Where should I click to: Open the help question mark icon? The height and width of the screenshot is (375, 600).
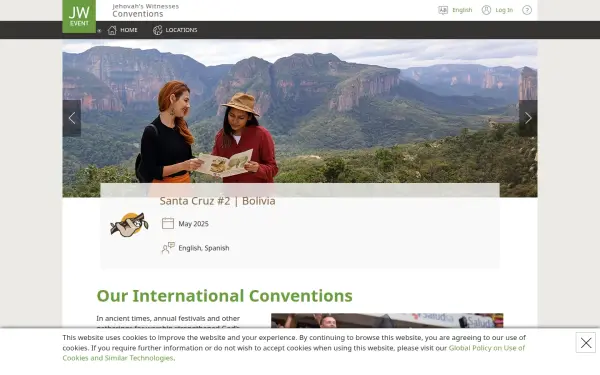[527, 10]
